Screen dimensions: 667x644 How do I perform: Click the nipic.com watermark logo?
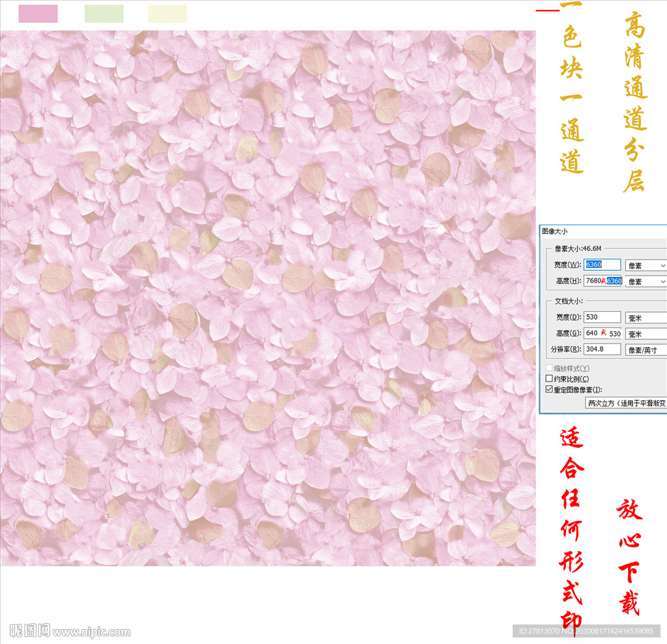(x=70, y=631)
